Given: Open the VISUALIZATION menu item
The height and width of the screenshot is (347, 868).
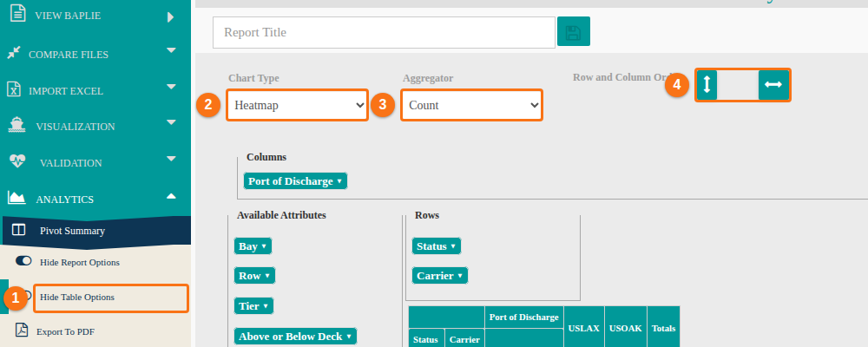Looking at the screenshot, I should tap(76, 127).
